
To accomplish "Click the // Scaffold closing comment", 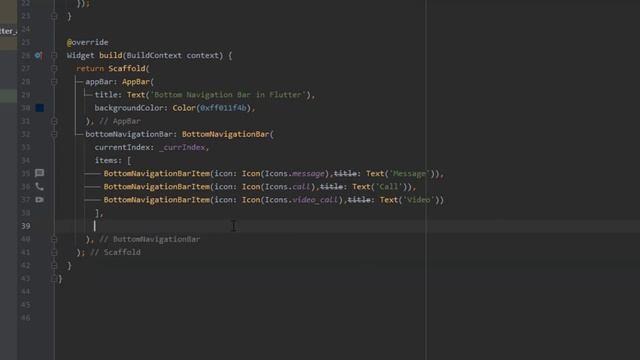I will click(x=115, y=252).
